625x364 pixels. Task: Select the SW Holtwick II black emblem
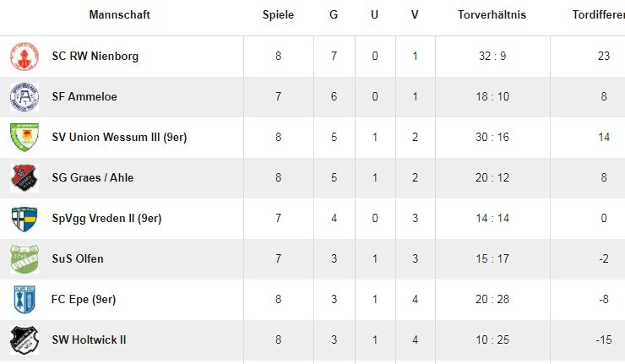[x=24, y=340]
